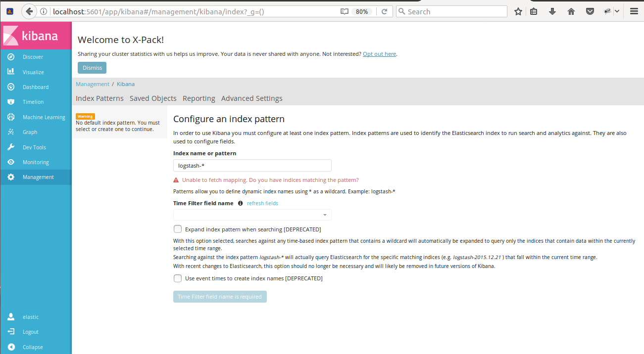This screenshot has height=354, width=644.
Task: Click the refresh fields link
Action: click(262, 203)
